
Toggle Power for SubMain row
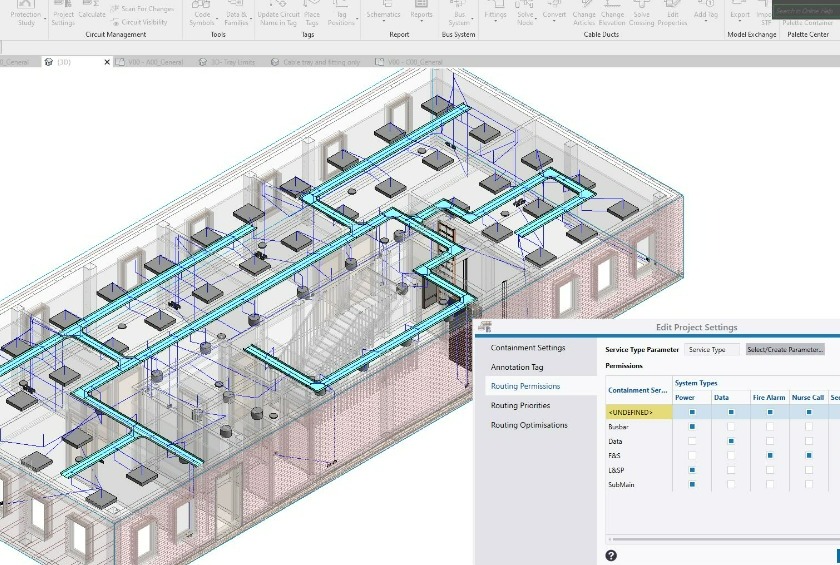(692, 484)
